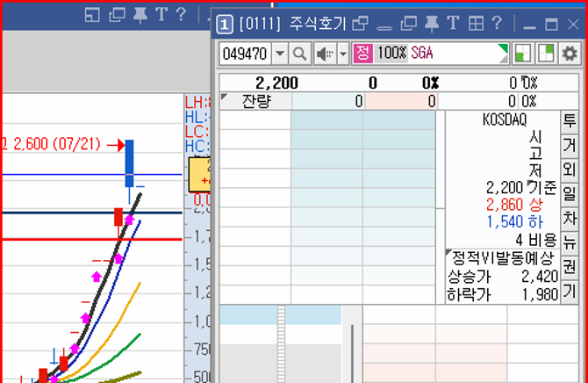Open the stock code history dropdown
Viewport: 588px width, 383px height.
point(280,54)
